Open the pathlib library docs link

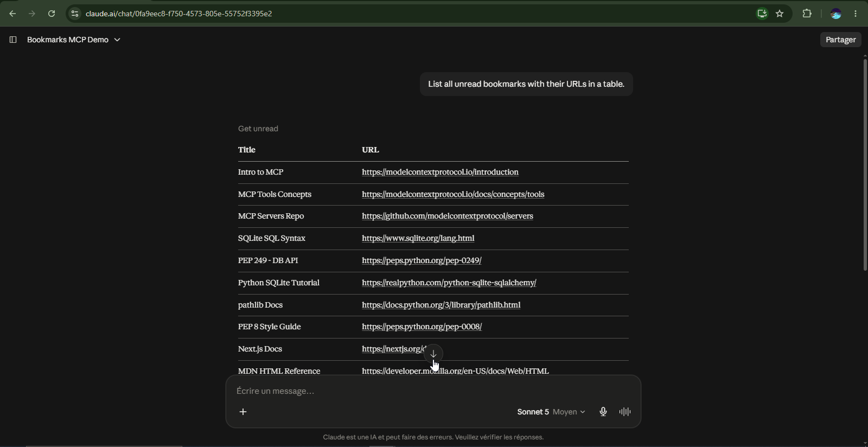441,305
